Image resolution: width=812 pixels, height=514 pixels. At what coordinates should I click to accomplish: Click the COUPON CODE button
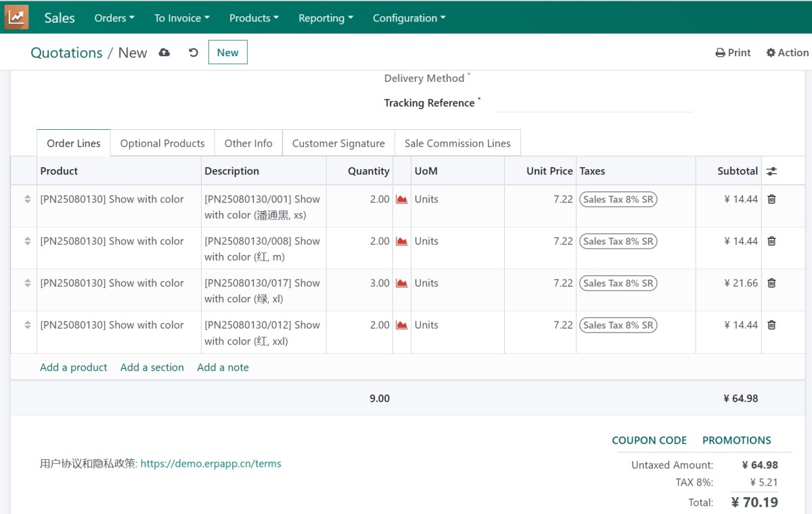tap(649, 440)
